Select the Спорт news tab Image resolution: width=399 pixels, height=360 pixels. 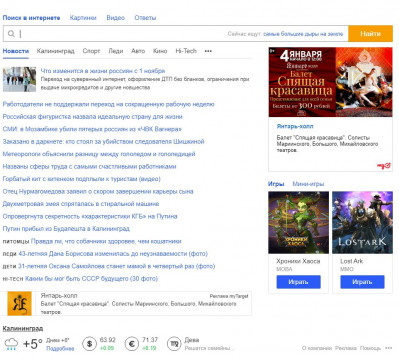[91, 51]
